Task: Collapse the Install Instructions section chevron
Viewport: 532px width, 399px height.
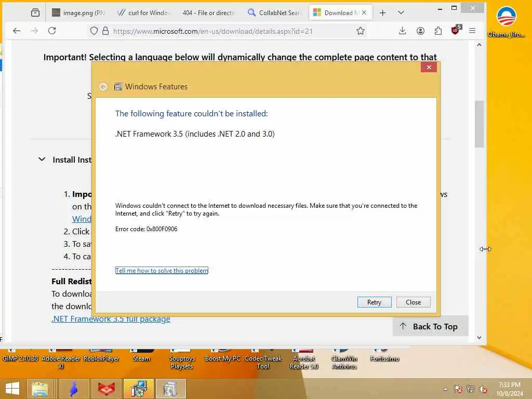Action: click(42, 159)
